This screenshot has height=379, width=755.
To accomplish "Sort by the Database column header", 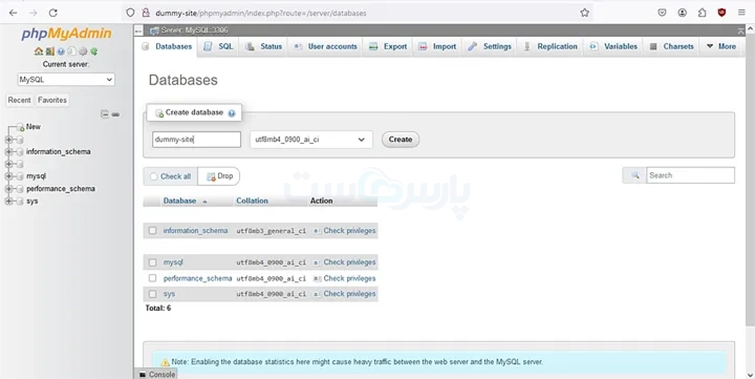I will 180,201.
